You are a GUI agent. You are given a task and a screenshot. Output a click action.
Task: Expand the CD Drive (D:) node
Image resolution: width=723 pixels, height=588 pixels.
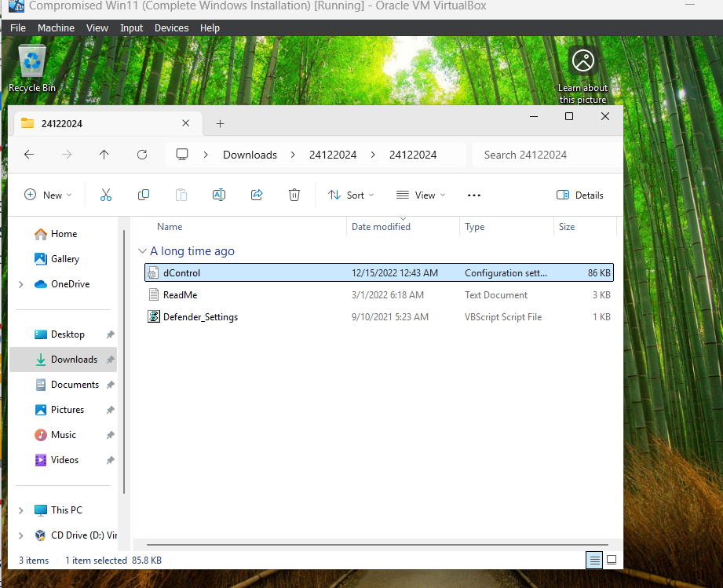tap(20, 535)
